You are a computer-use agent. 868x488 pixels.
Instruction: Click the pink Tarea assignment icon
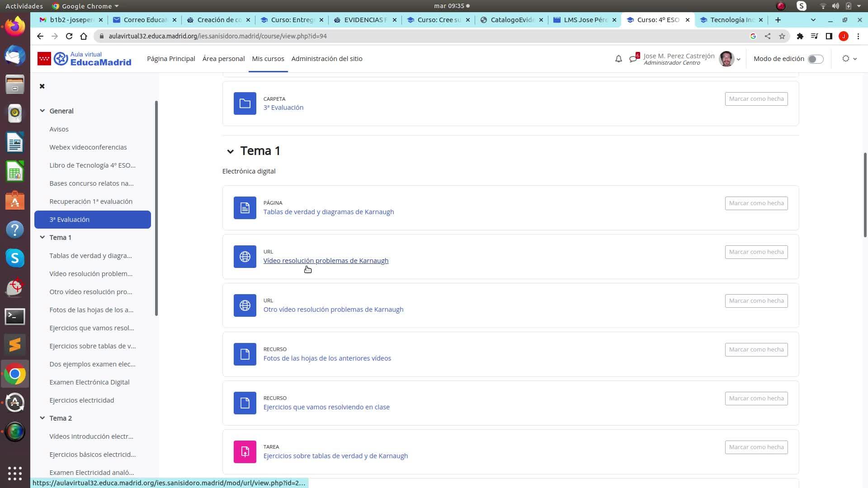click(245, 452)
